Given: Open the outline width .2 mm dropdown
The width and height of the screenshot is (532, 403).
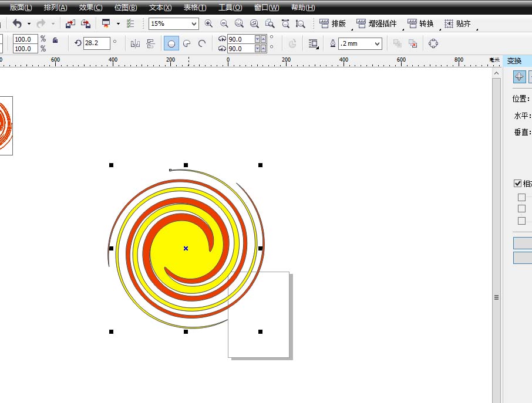Looking at the screenshot, I should pyautogui.click(x=376, y=43).
